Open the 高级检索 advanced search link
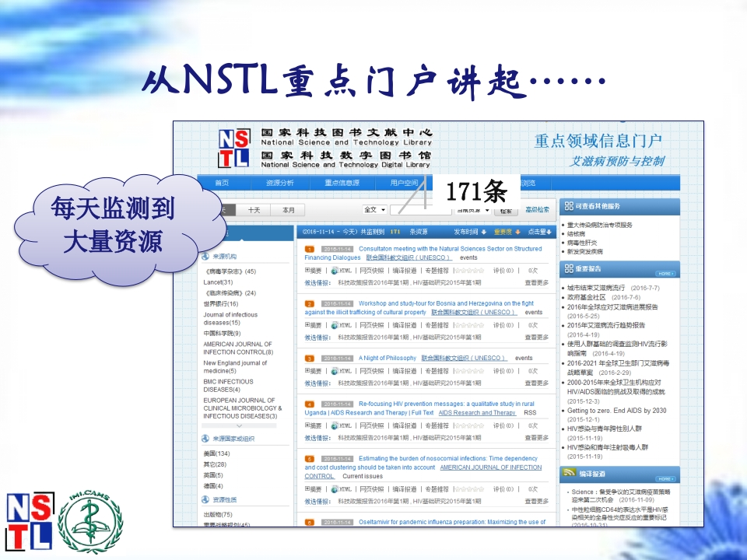The height and width of the screenshot is (560, 747). click(x=537, y=209)
